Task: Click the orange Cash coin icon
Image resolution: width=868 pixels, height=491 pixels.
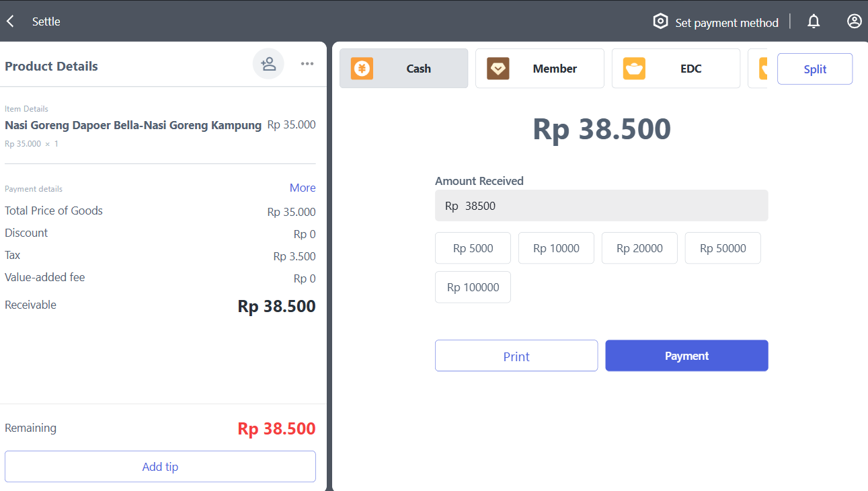Action: pos(362,69)
